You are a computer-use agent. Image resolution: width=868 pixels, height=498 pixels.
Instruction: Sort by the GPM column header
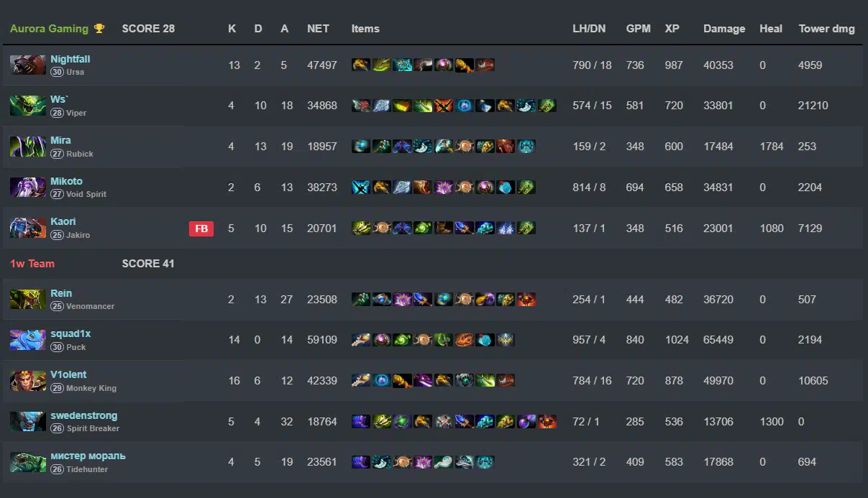coord(638,29)
